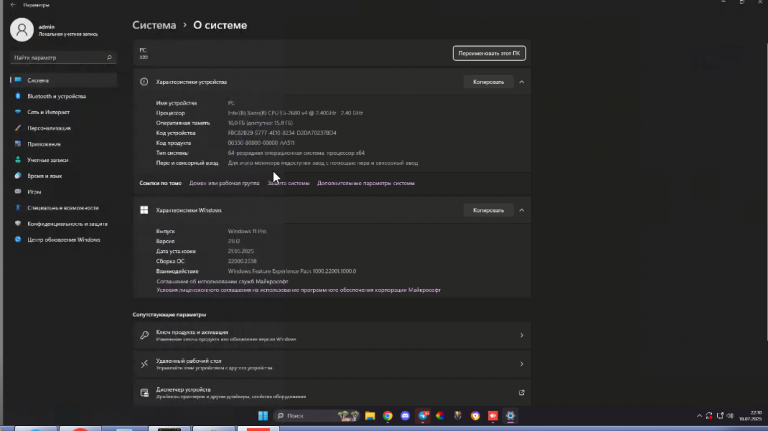Open Домен или рабочая группа link
Viewport: 768px width, 431px height.
[224, 183]
